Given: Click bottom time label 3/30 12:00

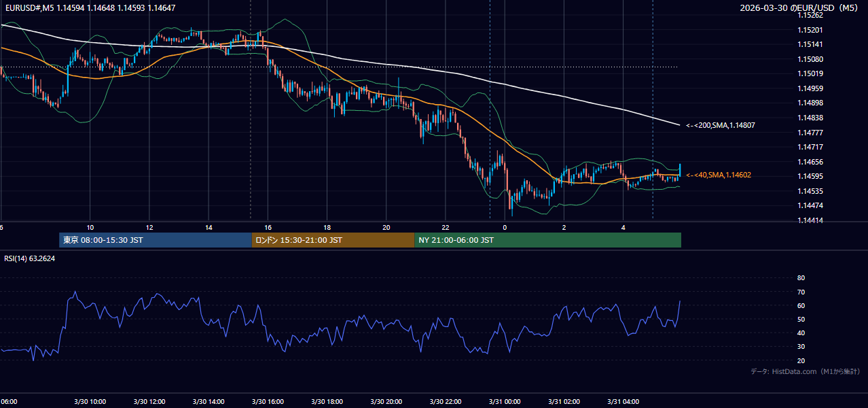Looking at the screenshot, I should (149, 401).
